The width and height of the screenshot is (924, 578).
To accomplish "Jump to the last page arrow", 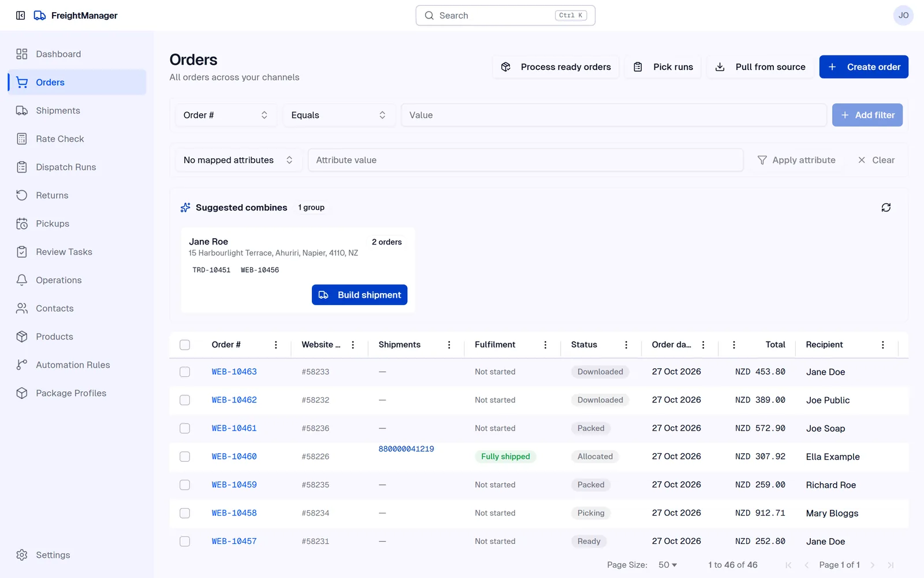I will coord(891,565).
